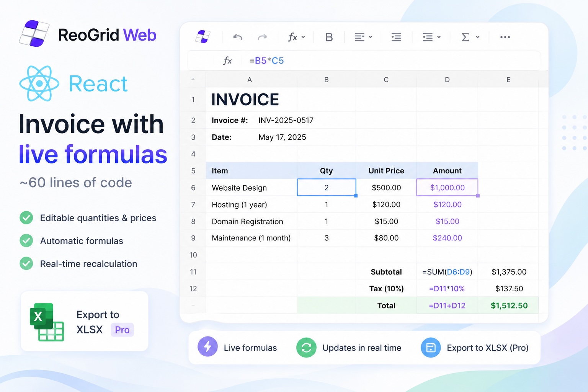Click the Pro badge next to XLSX
588x392 pixels.
point(122,330)
